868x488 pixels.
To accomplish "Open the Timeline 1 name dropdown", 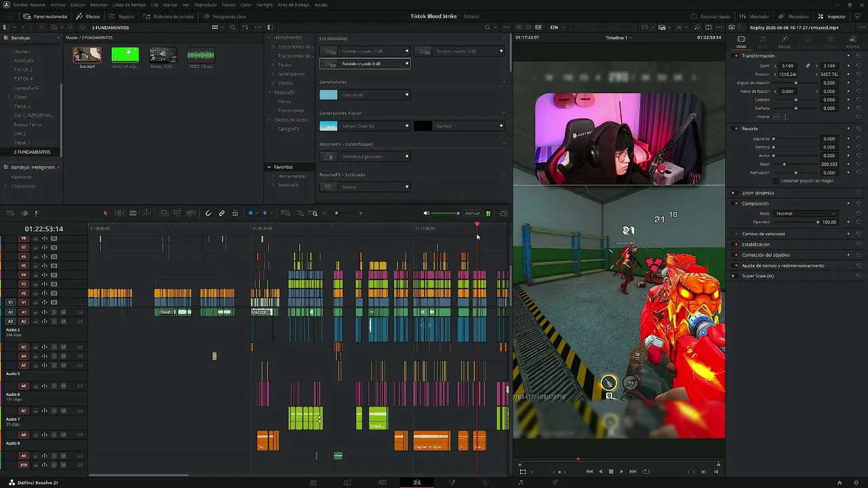I will (x=618, y=38).
